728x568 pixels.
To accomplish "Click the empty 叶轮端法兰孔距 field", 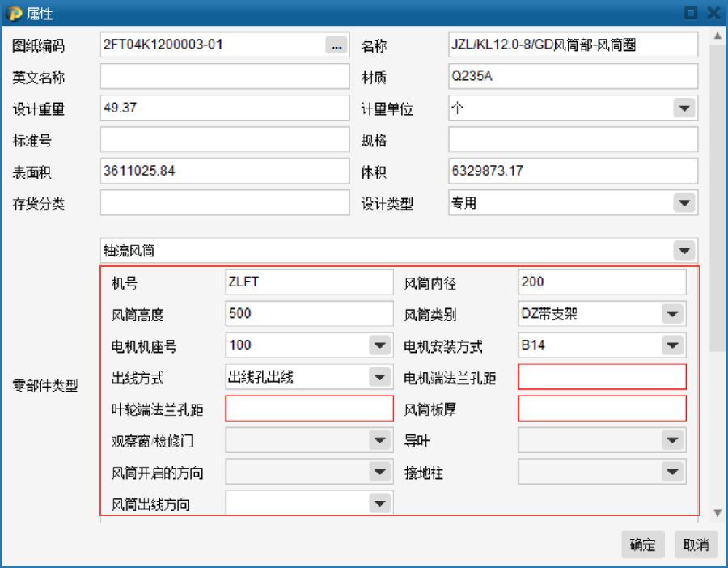I will [309, 409].
